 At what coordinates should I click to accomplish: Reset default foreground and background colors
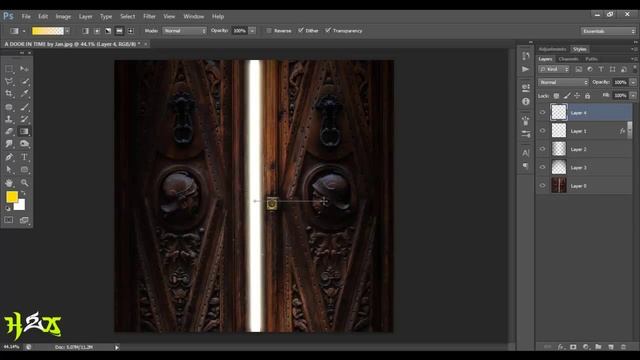8,209
